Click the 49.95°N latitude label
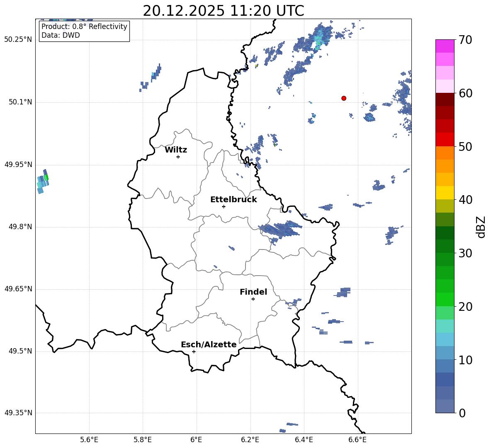This screenshot has width=491, height=448. [x=18, y=165]
